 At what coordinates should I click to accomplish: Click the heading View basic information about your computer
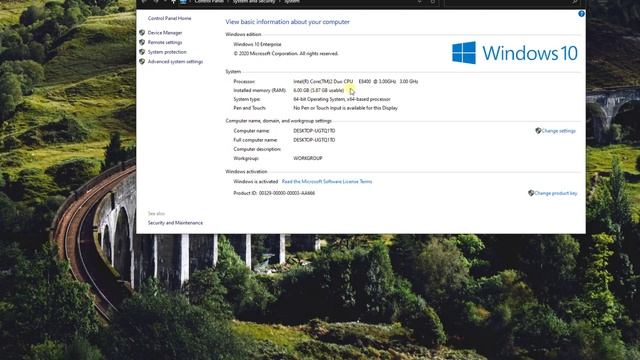(x=287, y=22)
